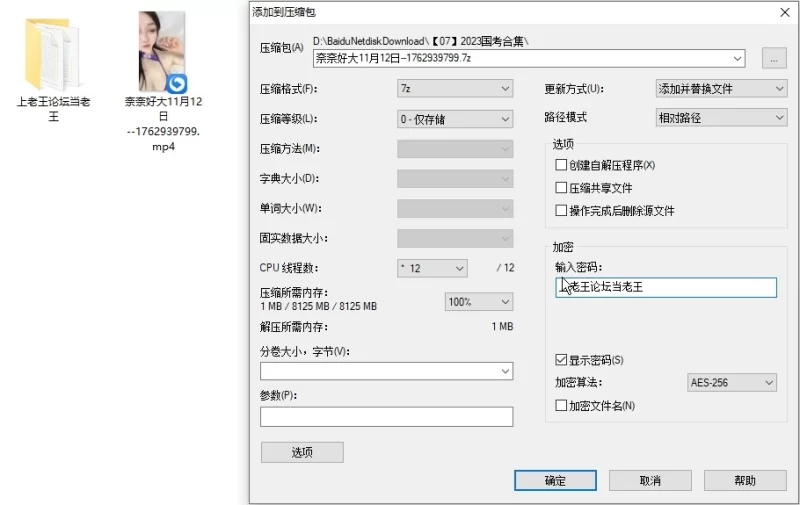Viewport: 800px width, 505px height.
Task: Browse for archive location with the … button
Action: (x=774, y=58)
